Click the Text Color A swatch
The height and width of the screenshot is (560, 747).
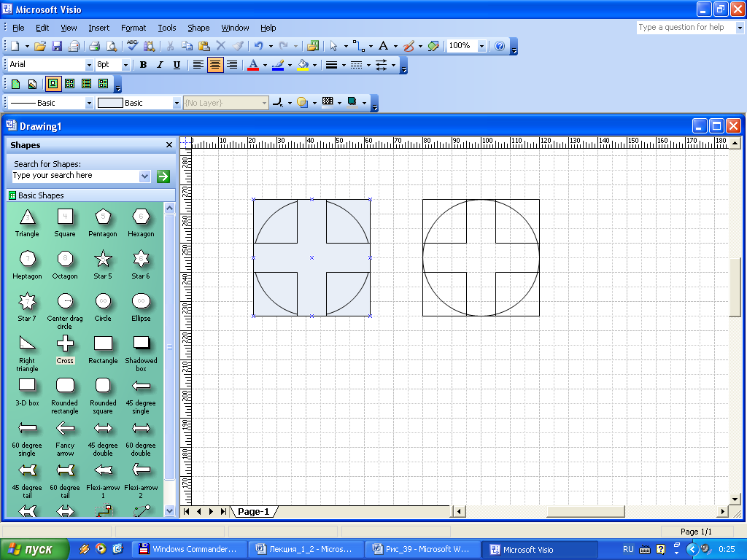pyautogui.click(x=253, y=65)
